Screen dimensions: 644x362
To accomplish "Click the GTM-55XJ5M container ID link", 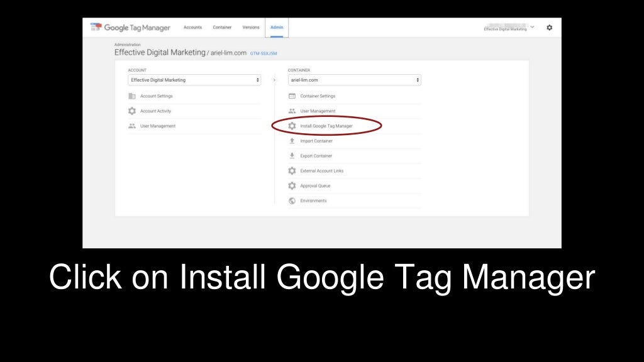I will pos(264,53).
